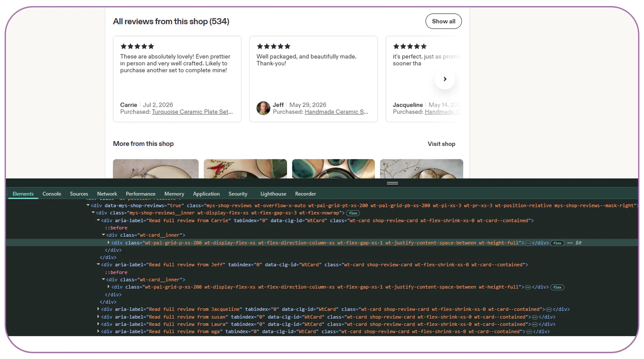This screenshot has width=644, height=359.
Task: Open the Sources tab
Action: pyautogui.click(x=79, y=194)
